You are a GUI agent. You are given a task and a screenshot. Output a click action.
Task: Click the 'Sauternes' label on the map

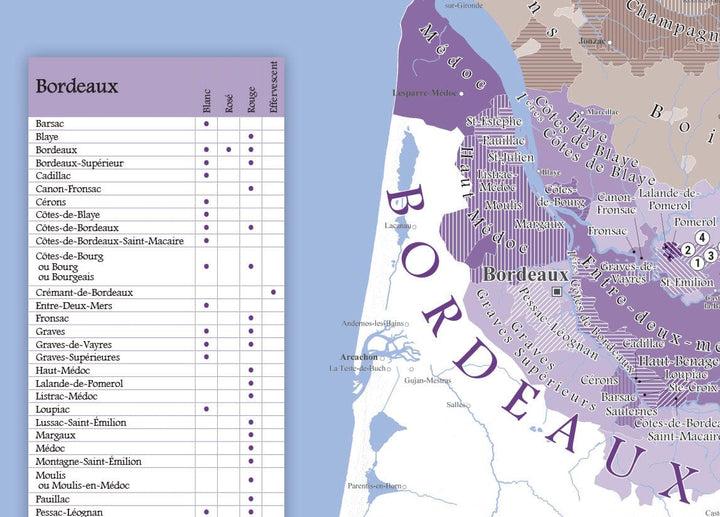(x=631, y=411)
